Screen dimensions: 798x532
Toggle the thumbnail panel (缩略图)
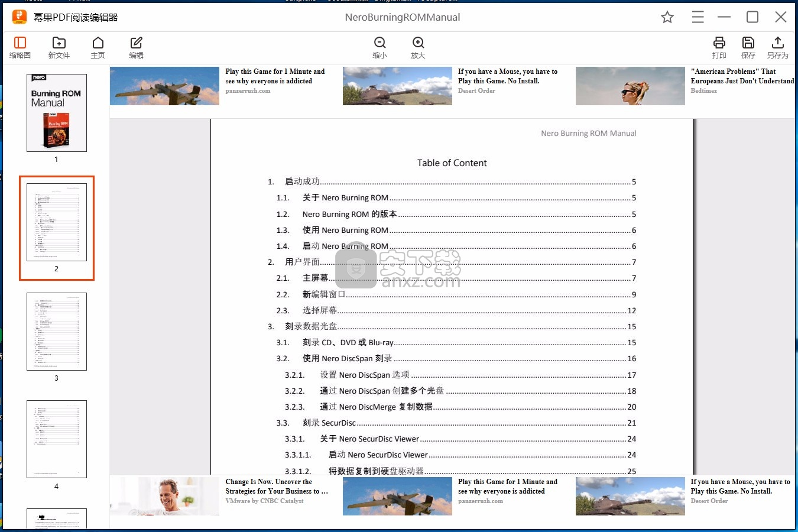(20, 47)
